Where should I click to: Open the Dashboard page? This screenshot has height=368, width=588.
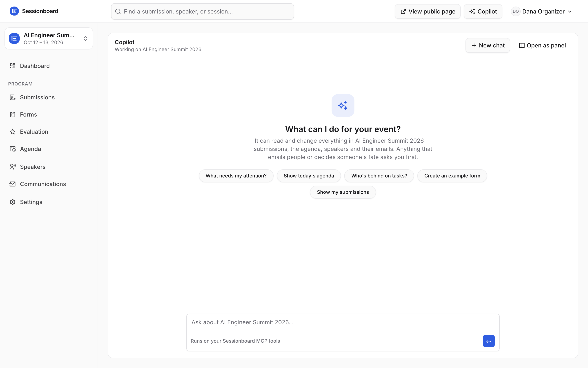tap(49, 66)
